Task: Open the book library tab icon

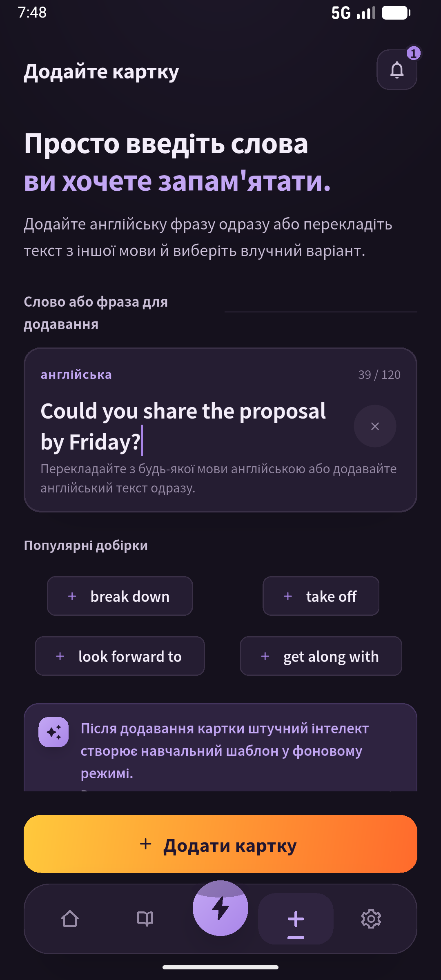Action: click(145, 919)
